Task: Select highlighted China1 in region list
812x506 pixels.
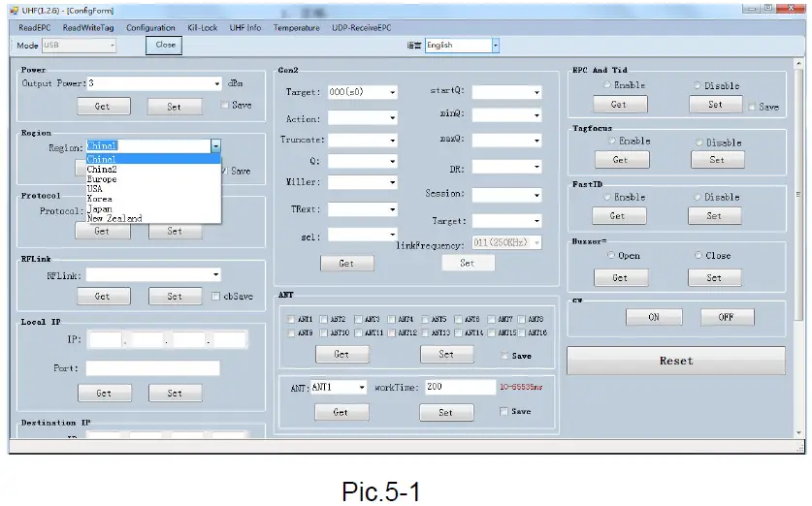Action: (153, 159)
